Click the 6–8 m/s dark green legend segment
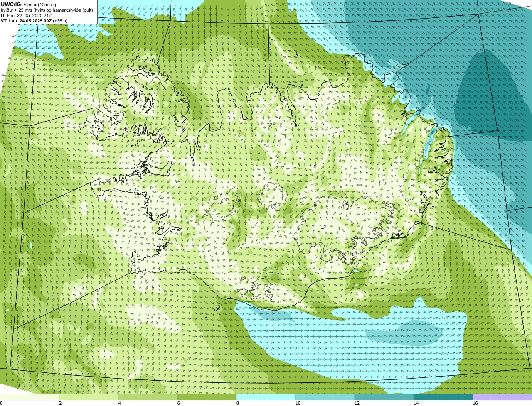The image size is (532, 406). click(207, 397)
